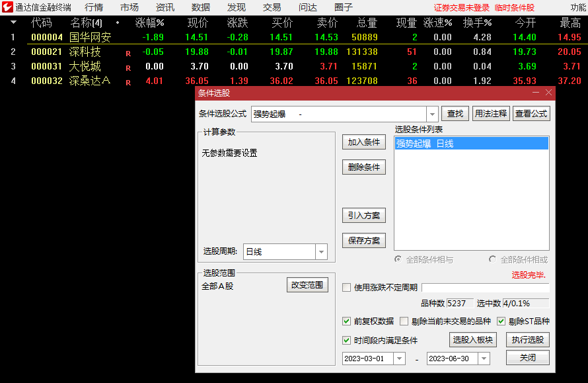Screen dimensions: 588x383
Task: Toggle 时间段内满足条件 checkbox
Action: 346,341
